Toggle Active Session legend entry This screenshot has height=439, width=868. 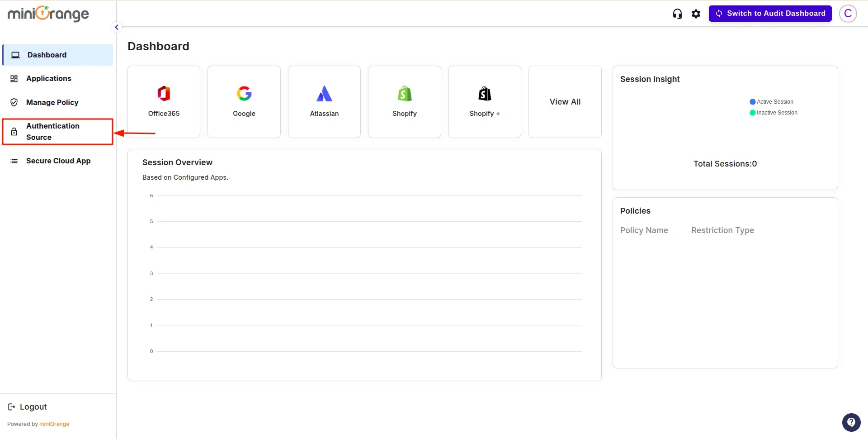tap(772, 101)
